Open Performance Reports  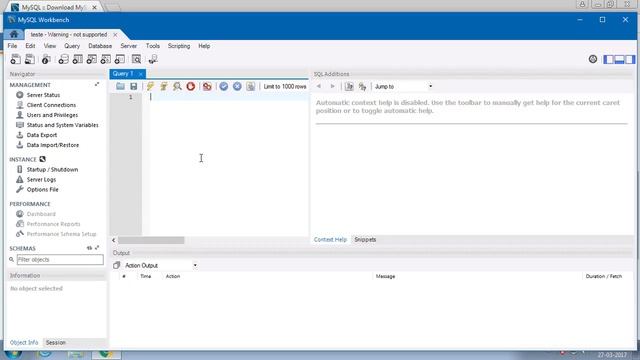pos(53,224)
